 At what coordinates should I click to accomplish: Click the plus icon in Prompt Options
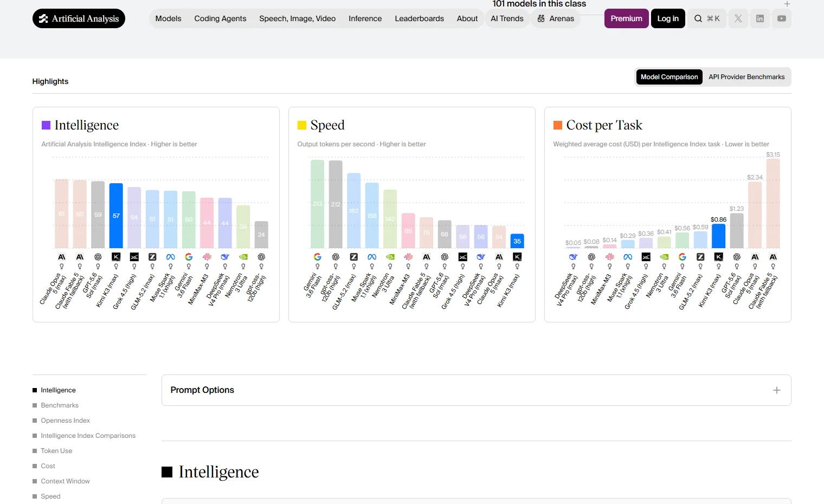[777, 390]
